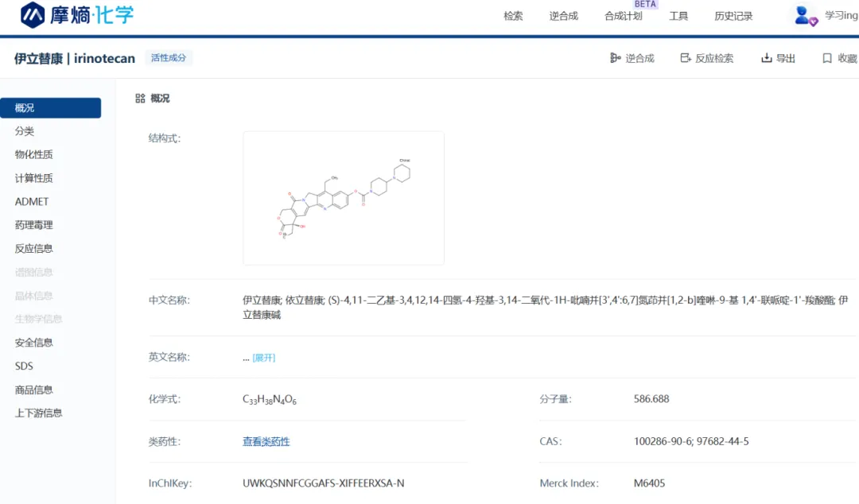The height and width of the screenshot is (504, 859).
Task: Select 晶体信息 in the sidebar
Action: (34, 296)
